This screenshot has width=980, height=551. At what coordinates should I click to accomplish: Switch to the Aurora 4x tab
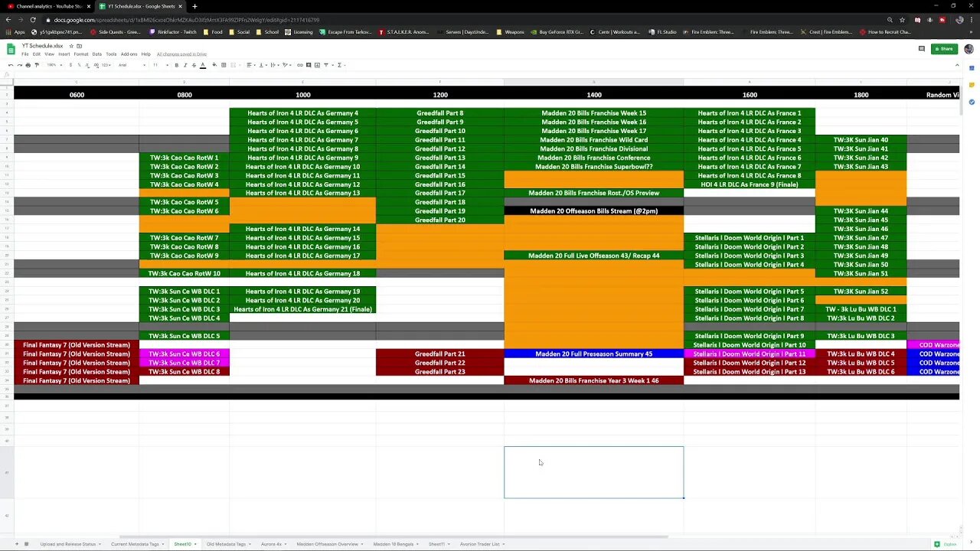coord(271,544)
